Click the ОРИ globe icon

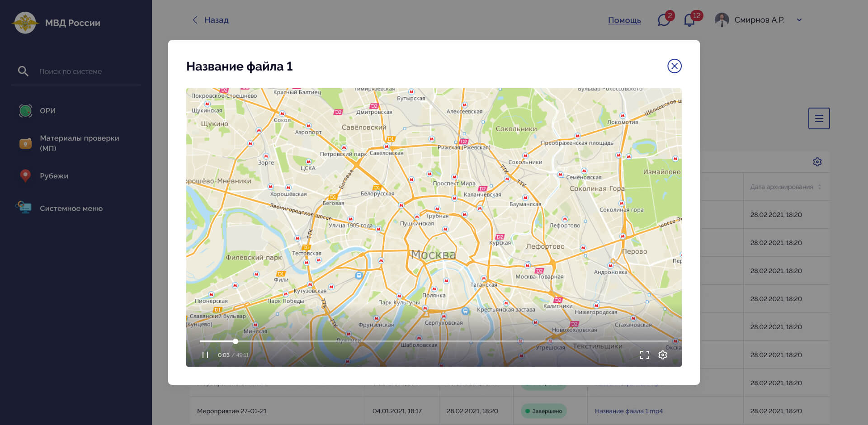coord(26,111)
